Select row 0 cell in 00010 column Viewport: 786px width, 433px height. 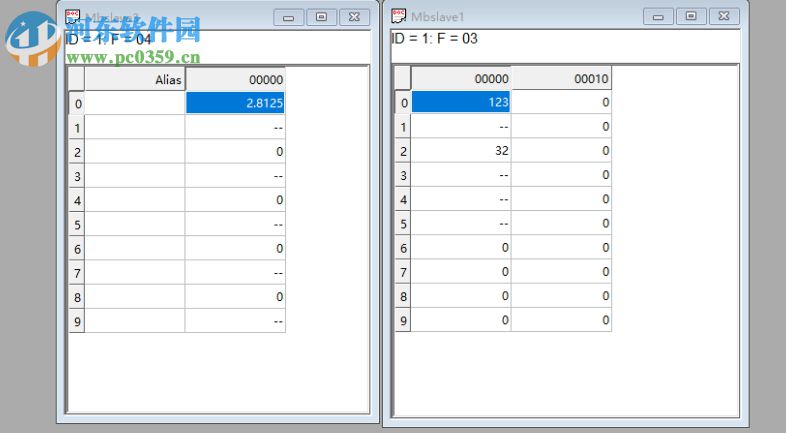(x=561, y=102)
